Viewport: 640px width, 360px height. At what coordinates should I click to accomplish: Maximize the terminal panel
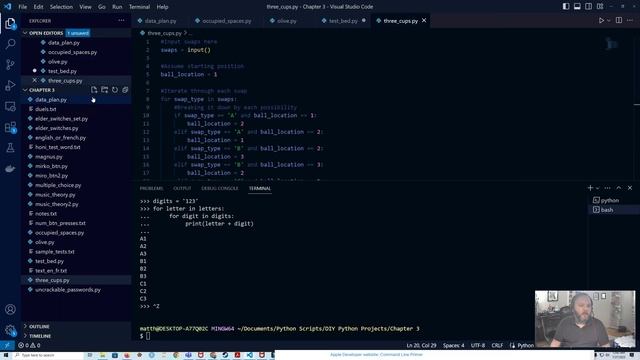619,188
